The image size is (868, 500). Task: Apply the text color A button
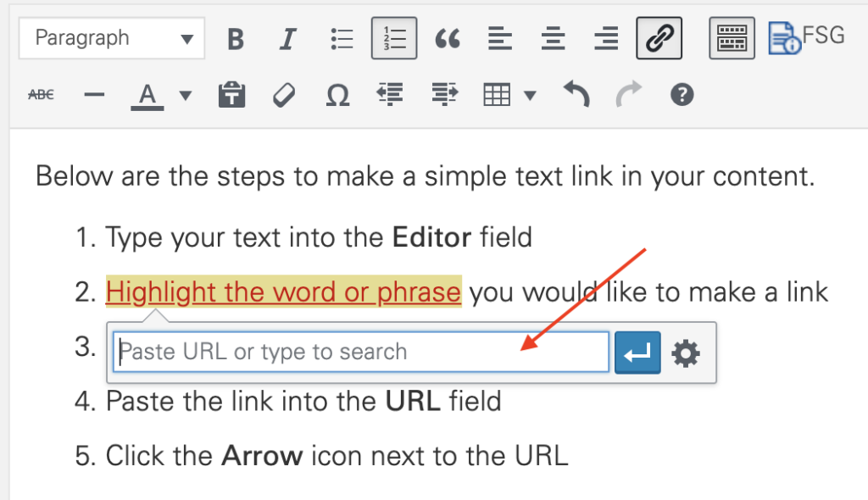(x=147, y=95)
